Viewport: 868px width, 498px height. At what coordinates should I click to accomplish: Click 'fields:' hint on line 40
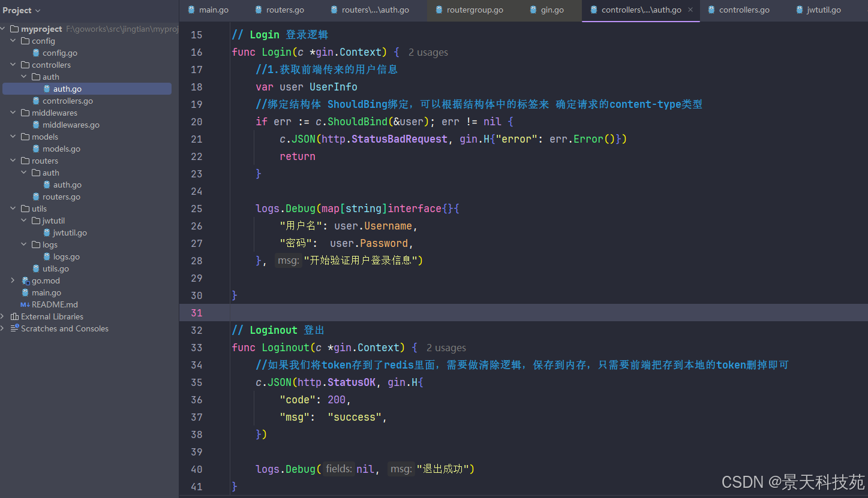click(x=339, y=469)
